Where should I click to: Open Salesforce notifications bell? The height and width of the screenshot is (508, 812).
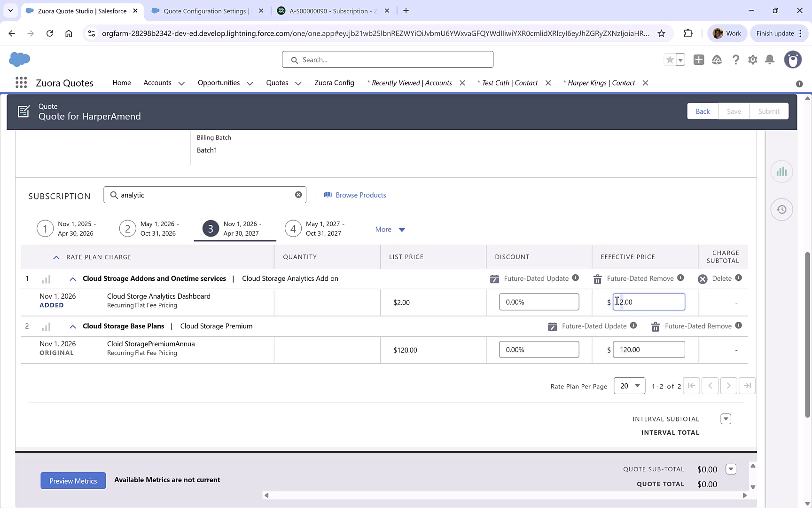(769, 60)
